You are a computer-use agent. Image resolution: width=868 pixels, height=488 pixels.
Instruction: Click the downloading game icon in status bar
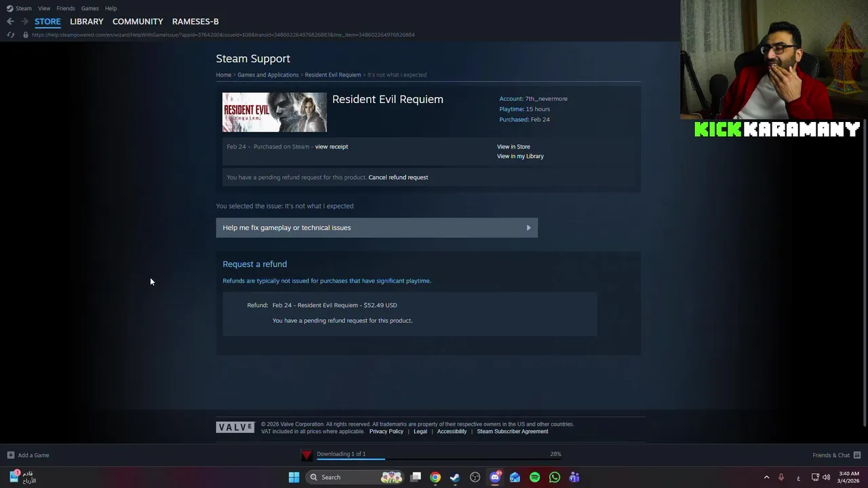tap(307, 455)
